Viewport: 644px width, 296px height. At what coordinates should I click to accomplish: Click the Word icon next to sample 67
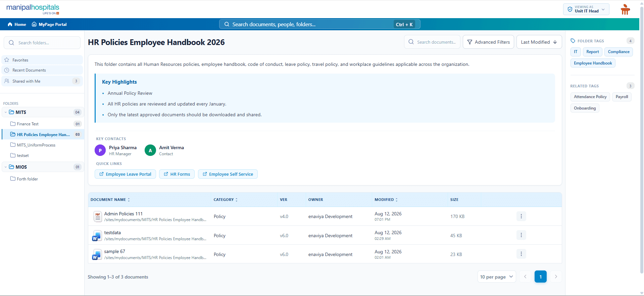97,254
